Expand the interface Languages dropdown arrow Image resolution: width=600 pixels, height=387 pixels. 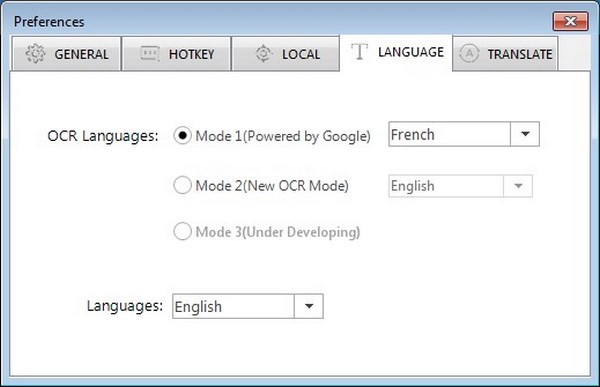point(309,306)
